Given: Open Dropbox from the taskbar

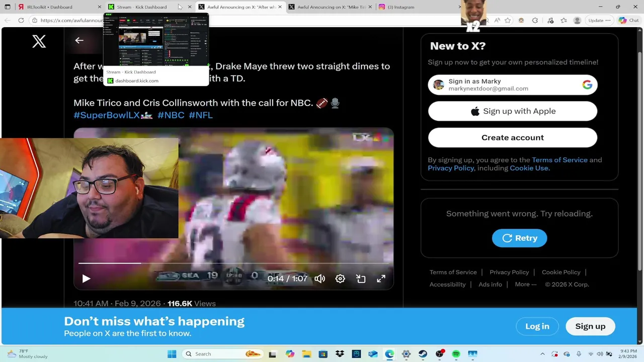Looking at the screenshot, I should (340, 354).
